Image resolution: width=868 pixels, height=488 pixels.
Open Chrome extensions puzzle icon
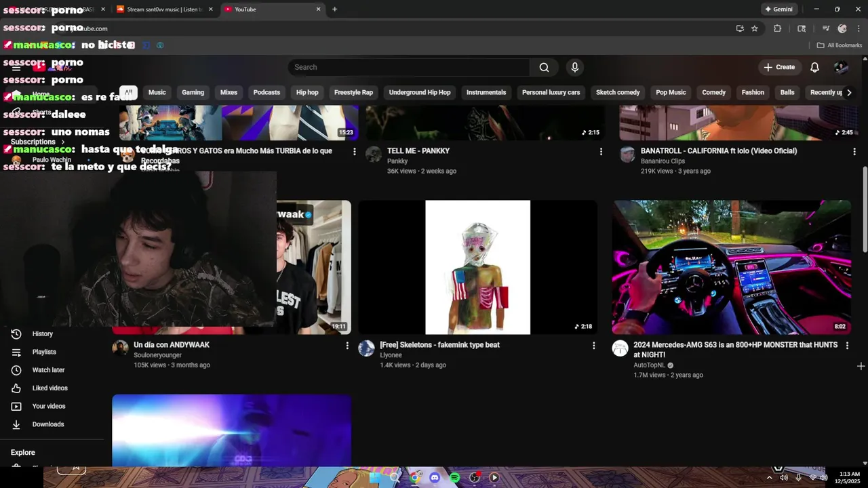click(x=778, y=28)
